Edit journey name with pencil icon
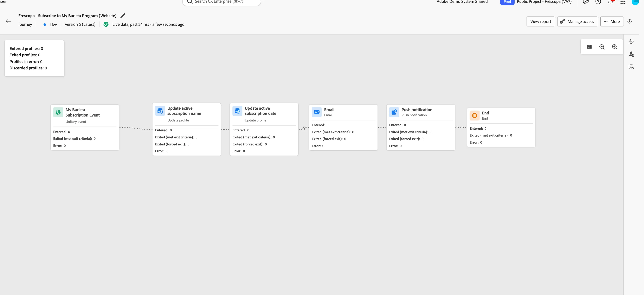This screenshot has width=644, height=295. click(x=122, y=15)
